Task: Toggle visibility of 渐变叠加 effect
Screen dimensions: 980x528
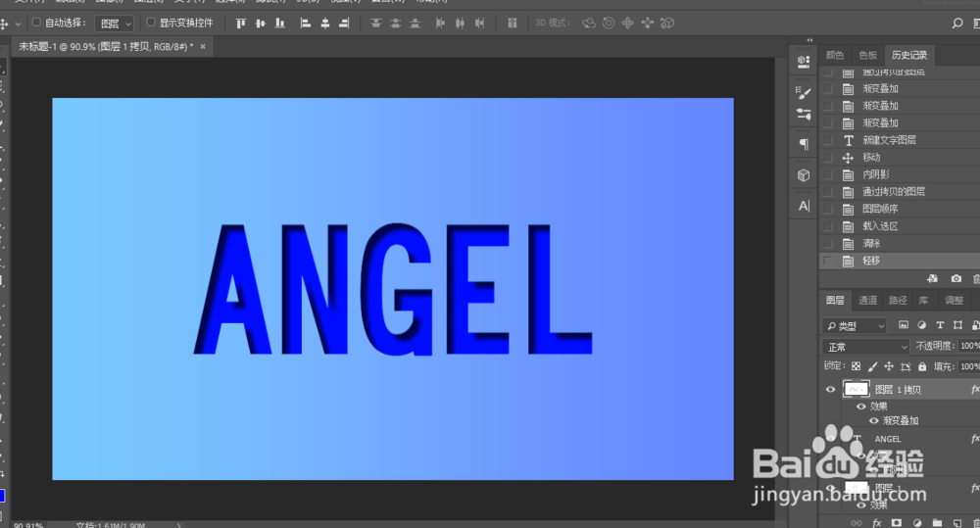Action: 874,420
